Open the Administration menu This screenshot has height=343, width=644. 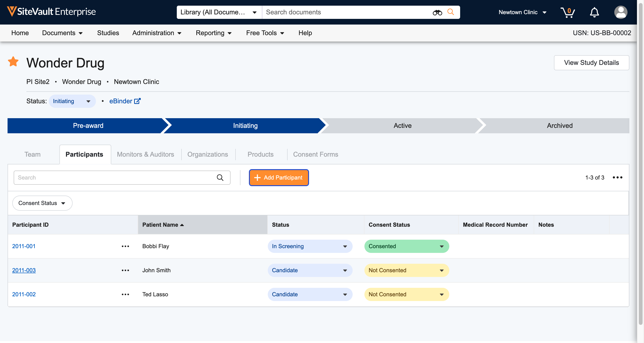pyautogui.click(x=157, y=33)
